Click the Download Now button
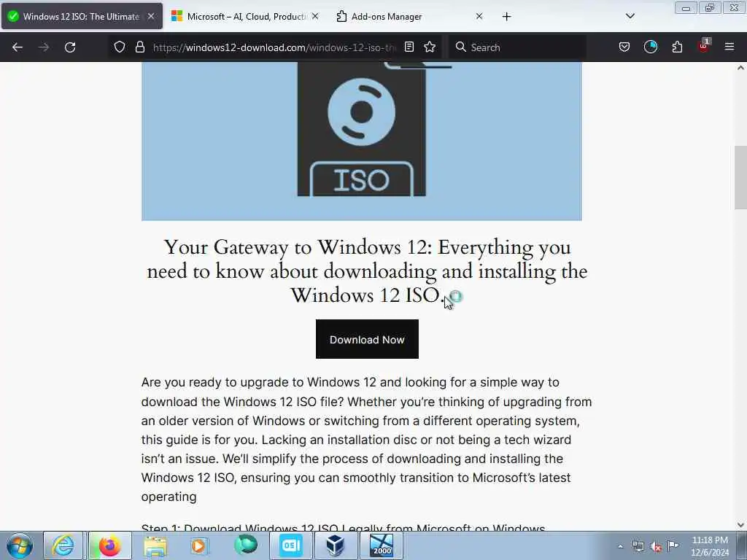Viewport: 747px width, 560px height. click(367, 339)
